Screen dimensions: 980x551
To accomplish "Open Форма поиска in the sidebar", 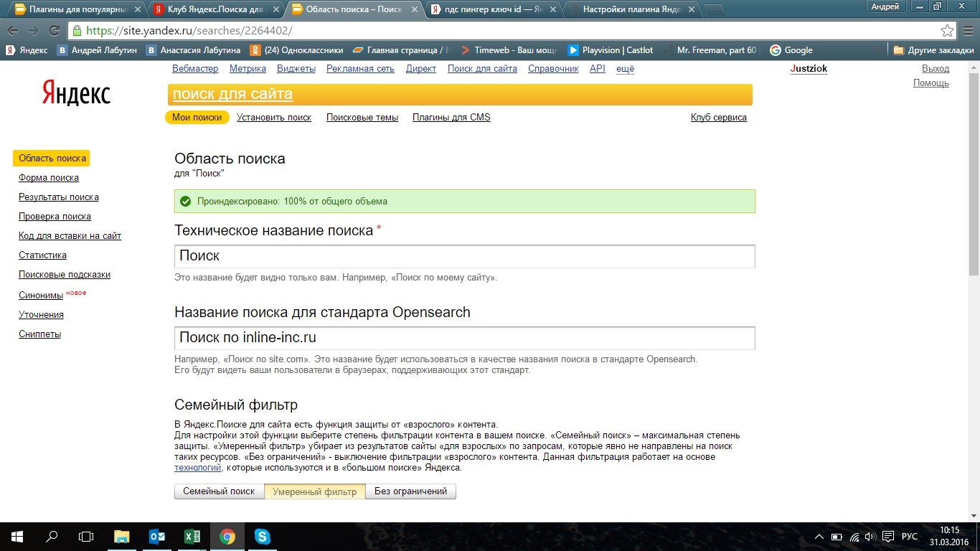I will pos(49,178).
